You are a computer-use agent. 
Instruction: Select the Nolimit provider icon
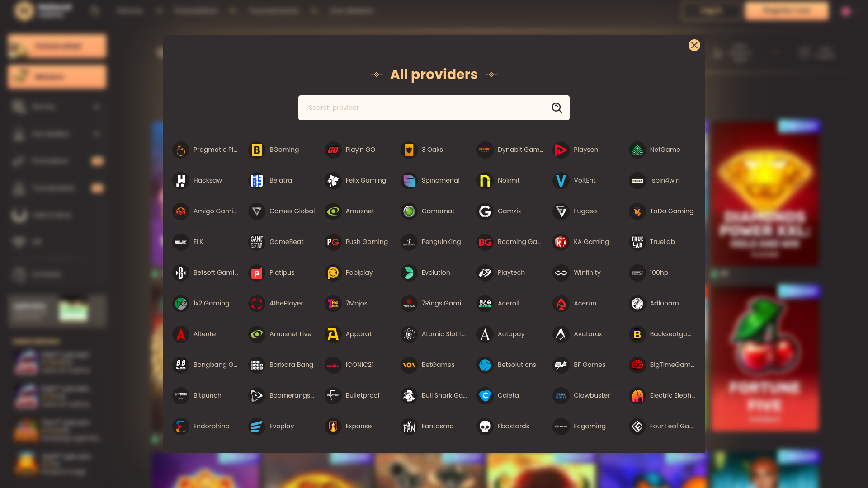pos(485,181)
